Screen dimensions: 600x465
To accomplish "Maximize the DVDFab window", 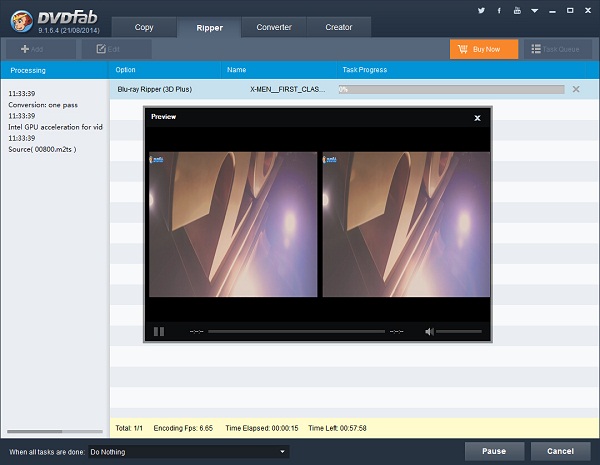I will [x=570, y=11].
